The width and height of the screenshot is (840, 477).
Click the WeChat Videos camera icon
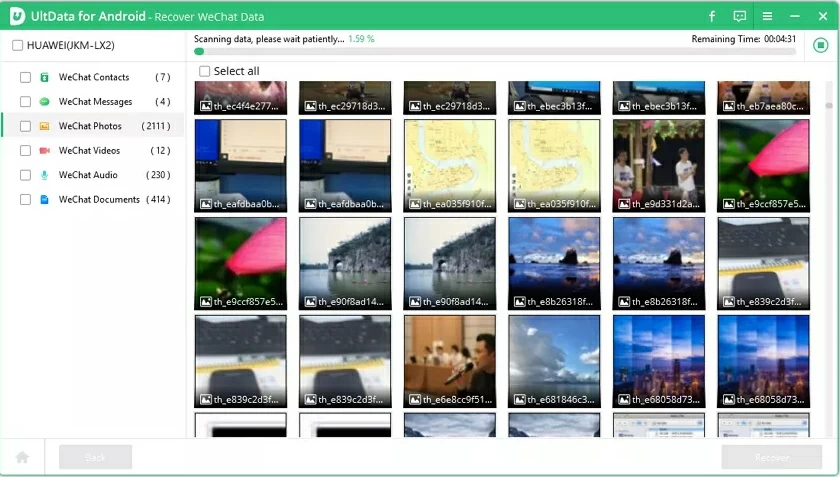[x=45, y=151]
